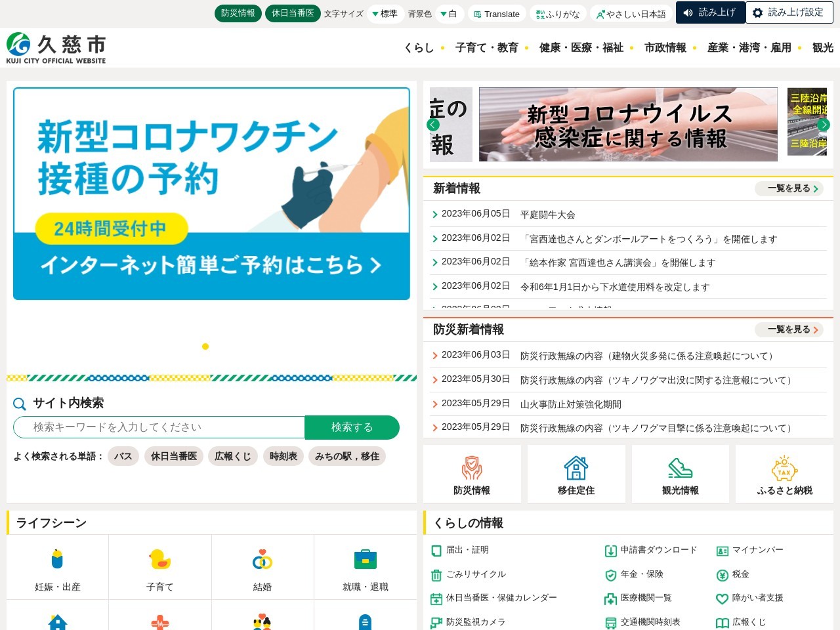
Task: Open the 防災情報 shield icon tile
Action: (472, 474)
